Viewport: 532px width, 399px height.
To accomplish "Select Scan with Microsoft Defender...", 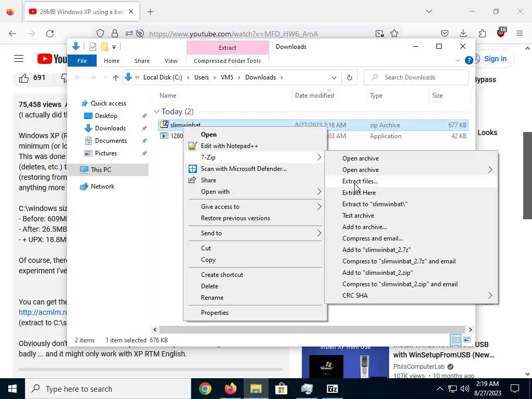I will click(255, 169).
